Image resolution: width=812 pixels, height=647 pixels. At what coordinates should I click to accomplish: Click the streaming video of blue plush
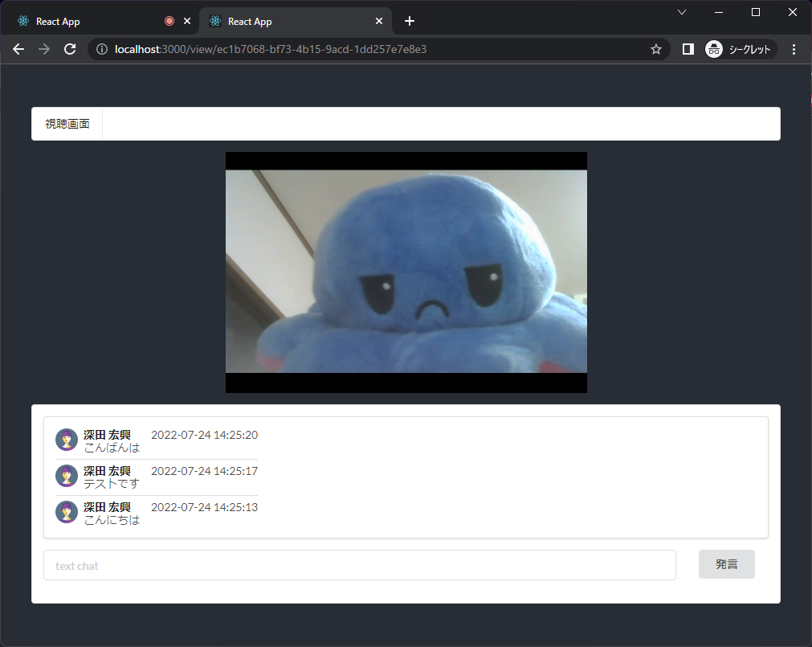(406, 272)
